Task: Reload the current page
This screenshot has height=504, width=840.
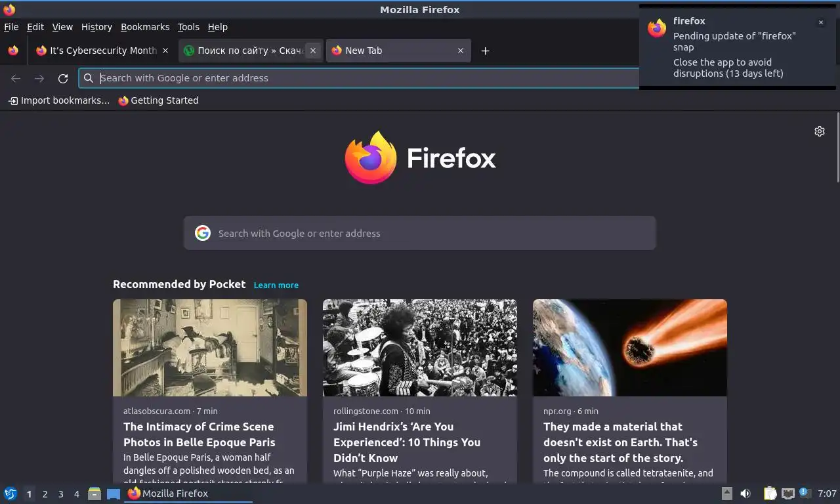Action: tap(63, 78)
